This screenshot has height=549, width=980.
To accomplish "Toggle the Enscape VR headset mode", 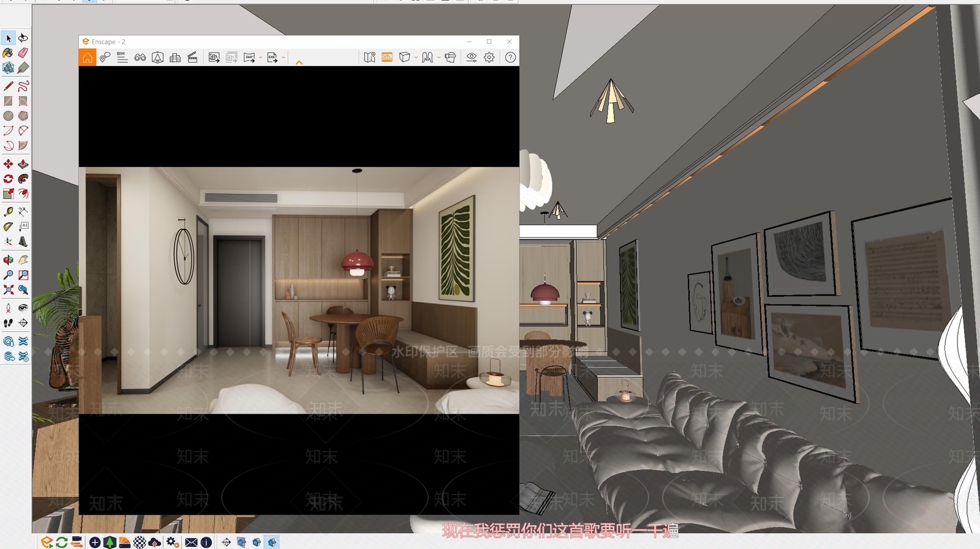I will (x=450, y=58).
